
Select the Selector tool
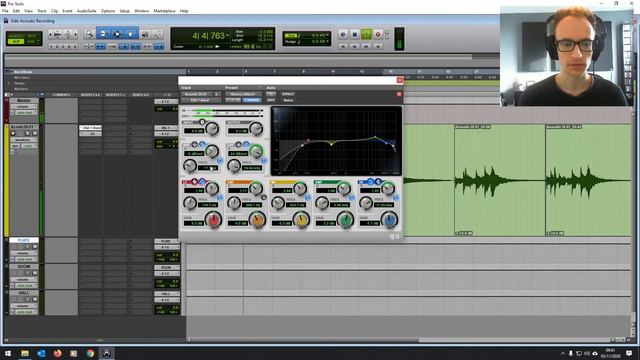(117, 35)
